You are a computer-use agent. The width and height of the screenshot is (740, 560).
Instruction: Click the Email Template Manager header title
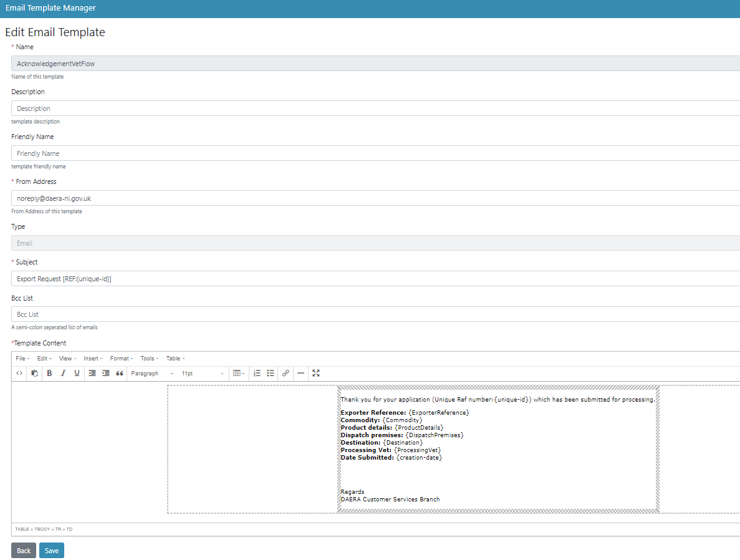[x=50, y=8]
